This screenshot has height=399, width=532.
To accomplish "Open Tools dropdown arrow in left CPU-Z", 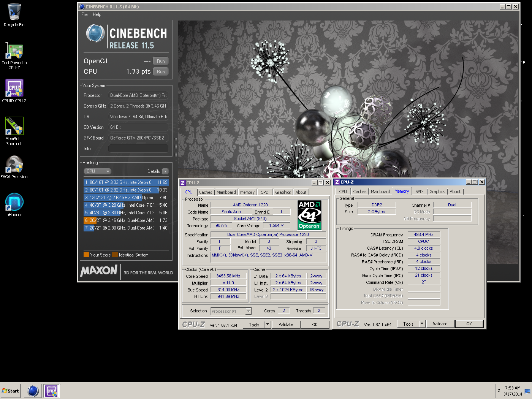I will 268,325.
